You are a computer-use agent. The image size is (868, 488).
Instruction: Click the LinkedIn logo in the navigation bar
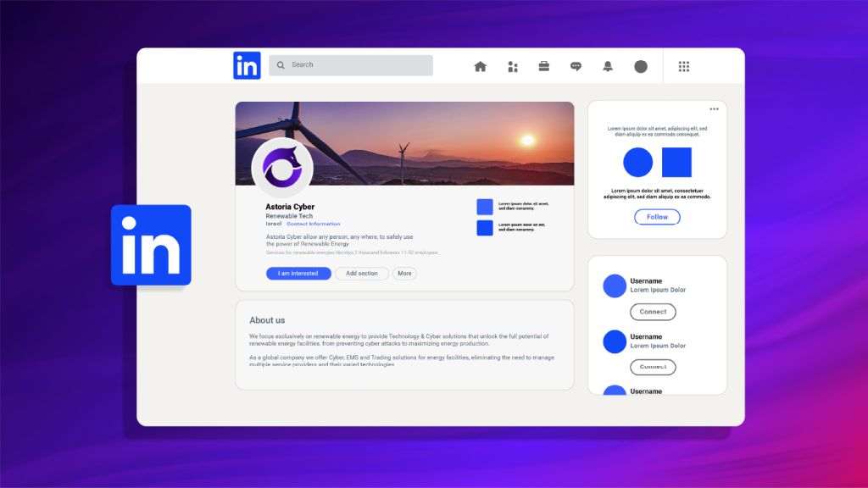[x=247, y=65]
